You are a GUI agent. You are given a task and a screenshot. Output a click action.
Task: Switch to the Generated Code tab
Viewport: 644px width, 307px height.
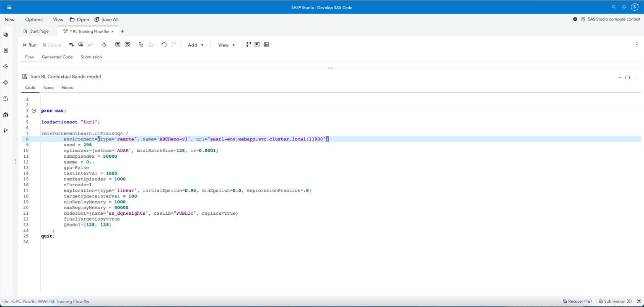57,57
